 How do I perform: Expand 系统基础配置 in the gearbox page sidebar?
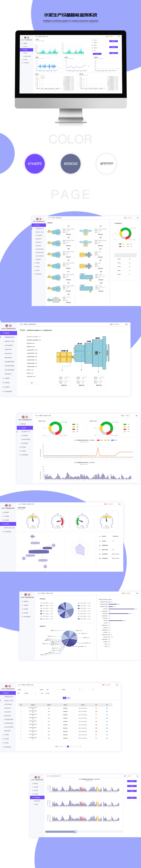click(7, 391)
